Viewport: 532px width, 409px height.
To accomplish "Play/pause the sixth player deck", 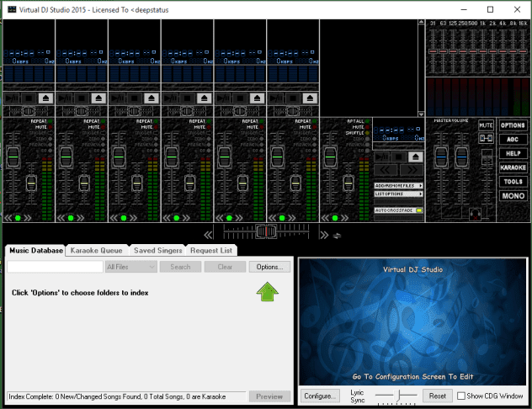I will pyautogui.click(x=276, y=98).
